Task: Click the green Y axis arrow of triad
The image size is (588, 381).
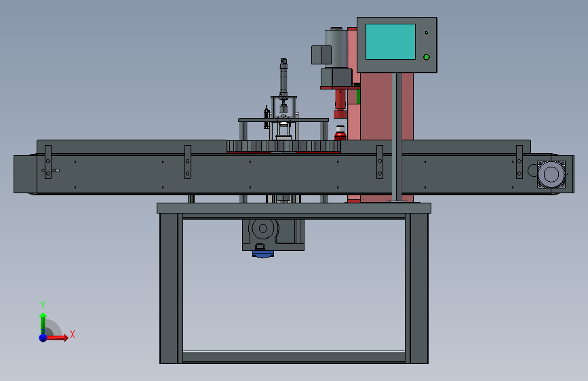Action: point(43,323)
